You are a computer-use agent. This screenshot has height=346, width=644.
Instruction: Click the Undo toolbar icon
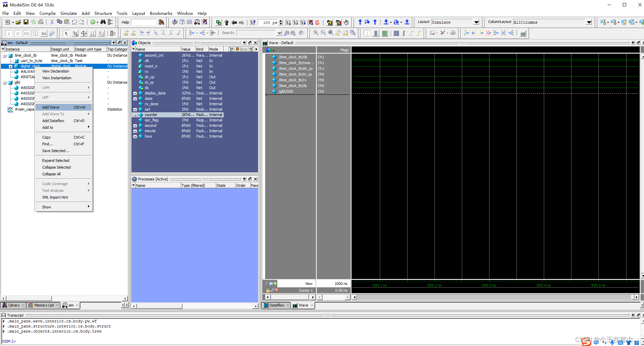74,22
